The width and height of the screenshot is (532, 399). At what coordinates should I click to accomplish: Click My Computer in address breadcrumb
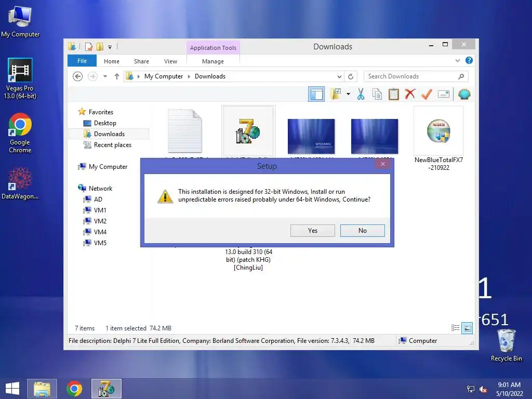pyautogui.click(x=164, y=76)
